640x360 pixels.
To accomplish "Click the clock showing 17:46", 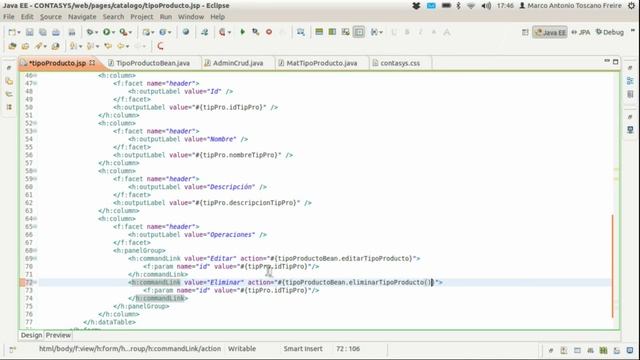I will point(505,6).
